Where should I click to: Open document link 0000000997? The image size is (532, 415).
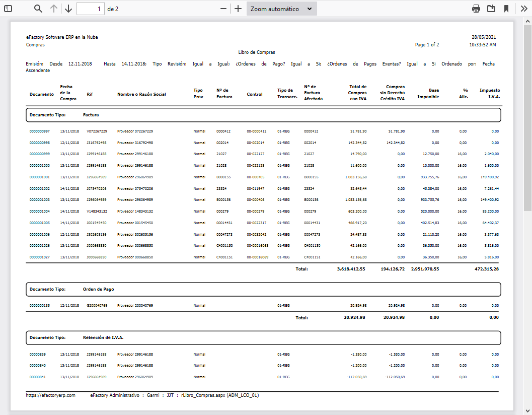point(40,131)
